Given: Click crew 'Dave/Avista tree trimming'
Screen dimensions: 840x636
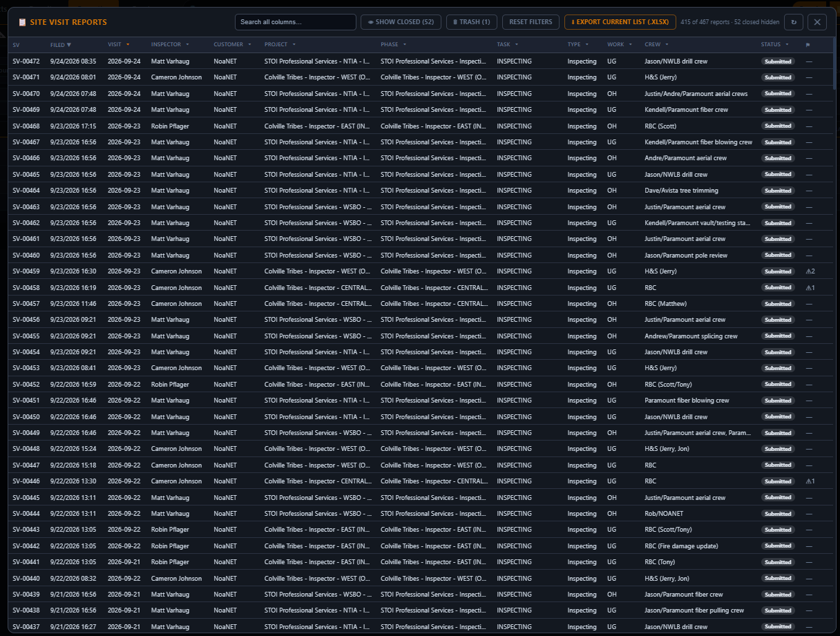Looking at the screenshot, I should 681,191.
